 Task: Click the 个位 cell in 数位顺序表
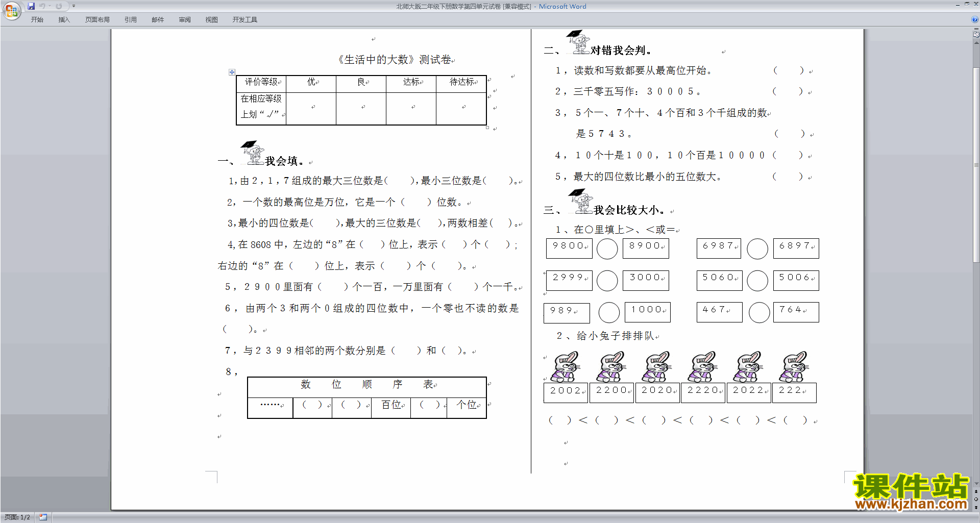[467, 408]
